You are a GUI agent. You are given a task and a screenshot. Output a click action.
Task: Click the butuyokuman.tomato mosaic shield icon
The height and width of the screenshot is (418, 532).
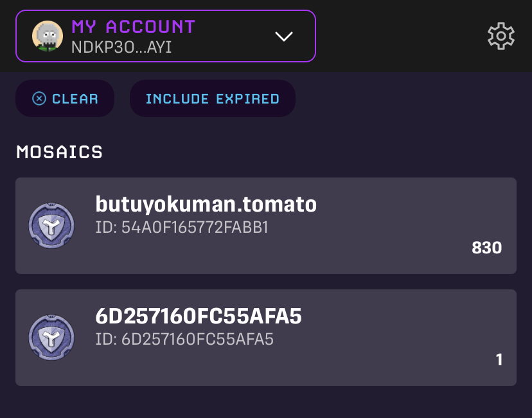pyautogui.click(x=51, y=226)
